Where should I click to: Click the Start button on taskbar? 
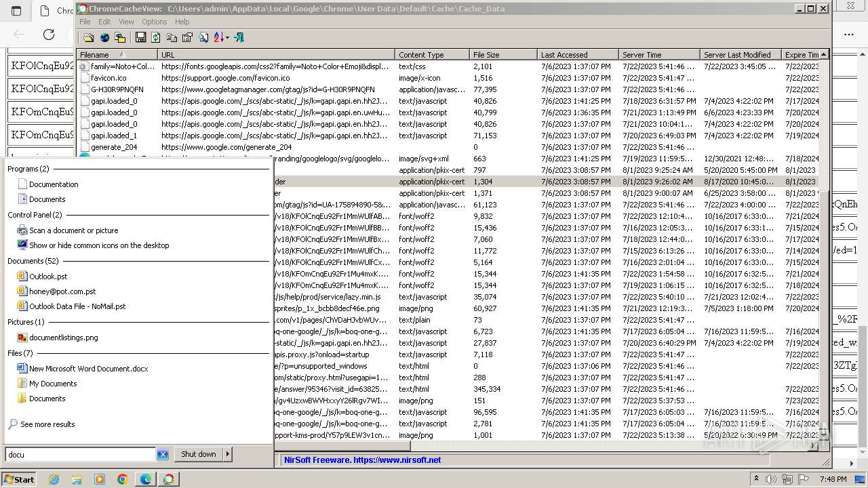[x=19, y=479]
